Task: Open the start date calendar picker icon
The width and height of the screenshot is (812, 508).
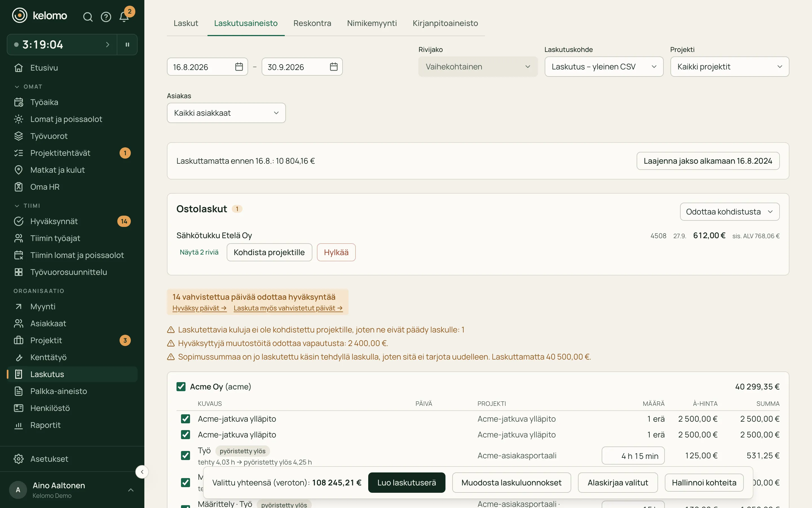Action: pos(239,67)
